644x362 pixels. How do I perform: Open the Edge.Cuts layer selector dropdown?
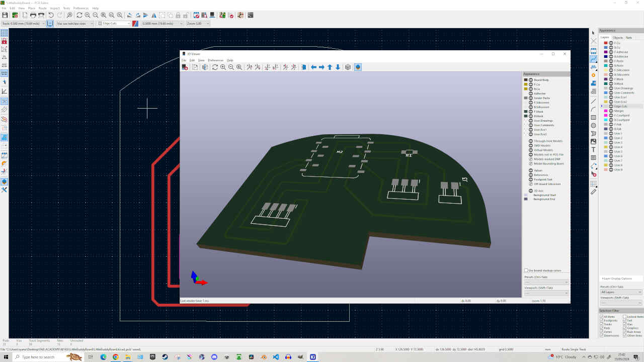[114, 23]
